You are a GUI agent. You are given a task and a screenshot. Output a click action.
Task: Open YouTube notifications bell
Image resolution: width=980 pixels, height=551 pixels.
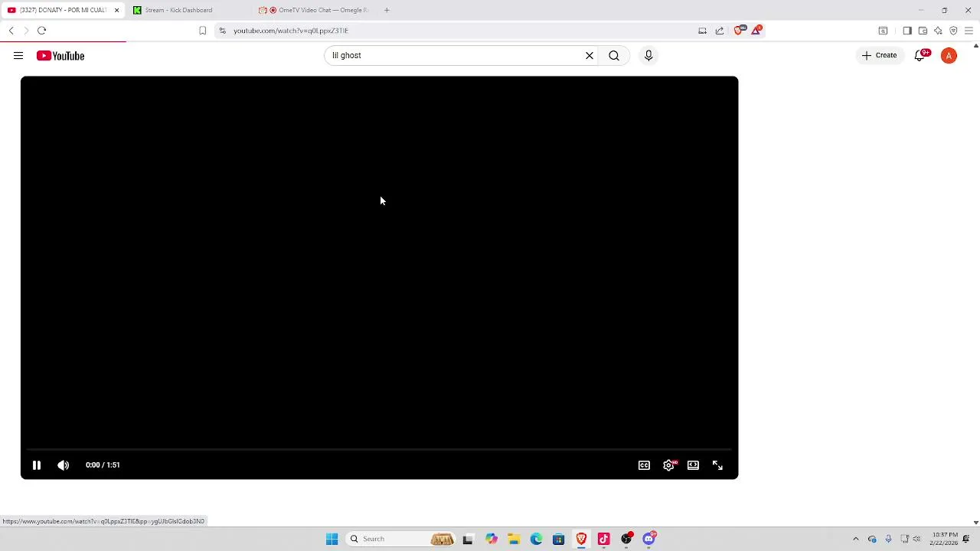point(921,55)
